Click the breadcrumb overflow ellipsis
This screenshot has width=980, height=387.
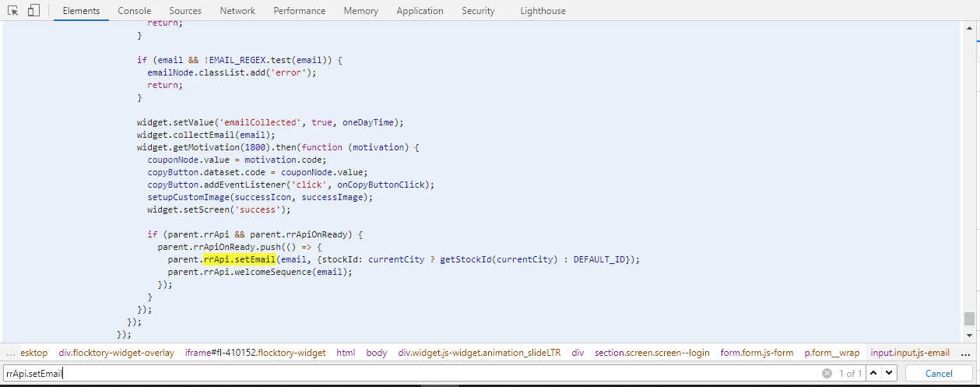(x=10, y=353)
